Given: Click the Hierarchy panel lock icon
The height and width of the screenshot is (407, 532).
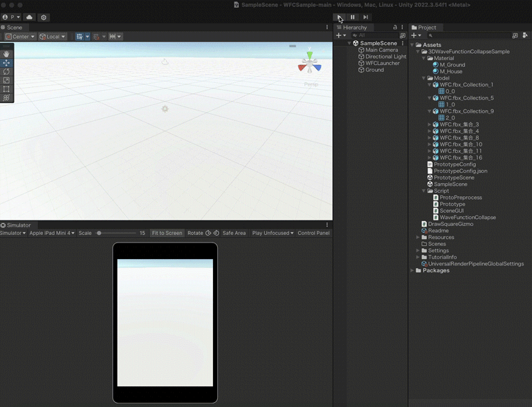Looking at the screenshot, I should tap(395, 28).
